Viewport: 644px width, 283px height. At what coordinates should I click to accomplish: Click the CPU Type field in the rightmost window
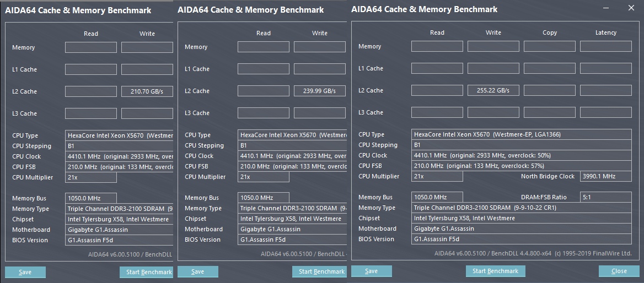522,134
